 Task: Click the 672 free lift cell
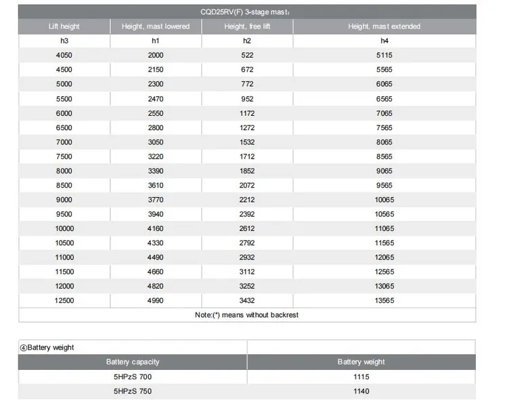[247, 70]
